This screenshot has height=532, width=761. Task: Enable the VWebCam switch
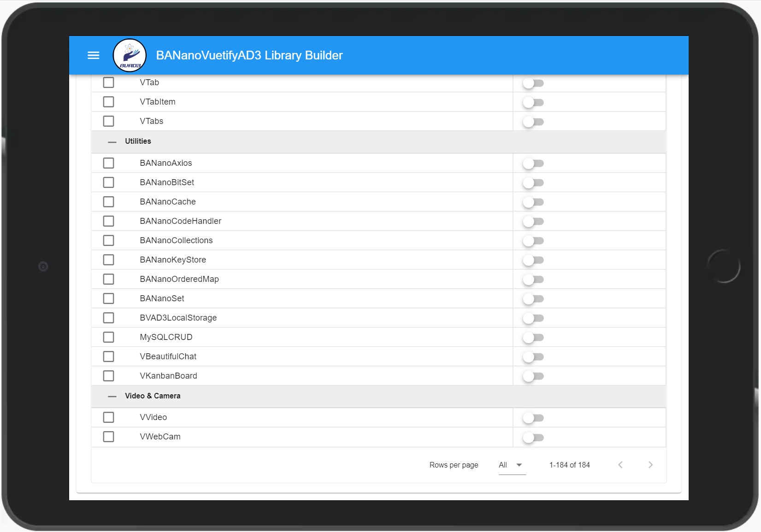pos(533,438)
